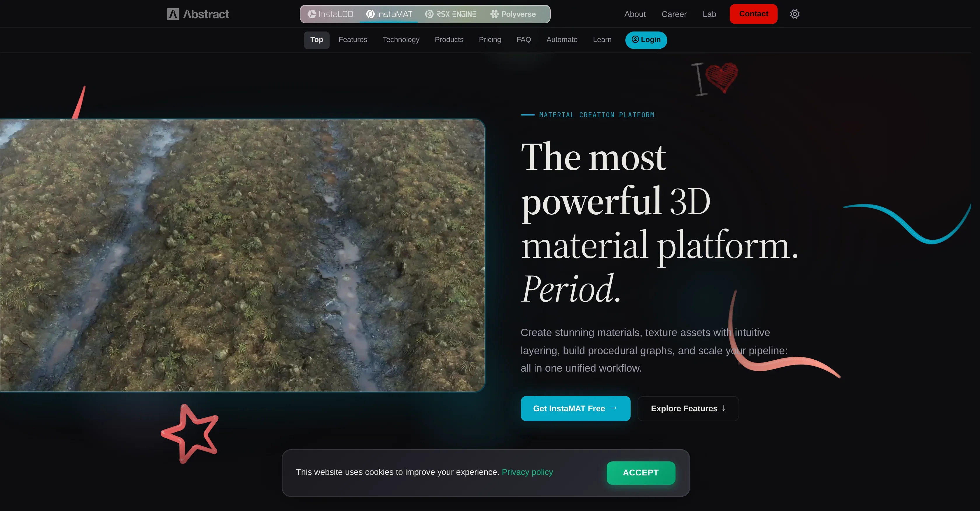Open the Lab link
This screenshot has height=511, width=980.
click(x=709, y=14)
